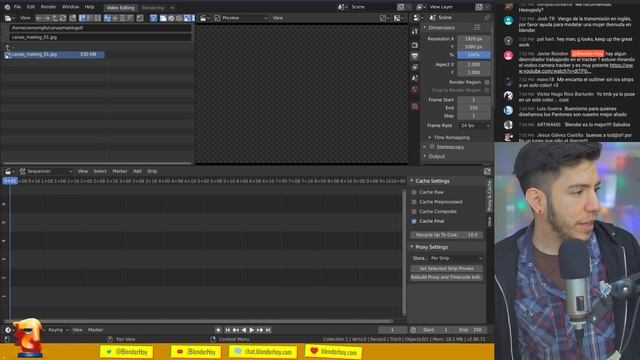The width and height of the screenshot is (640, 360).
Task: Open the preview overlay options dropdown
Action: pos(398,18)
